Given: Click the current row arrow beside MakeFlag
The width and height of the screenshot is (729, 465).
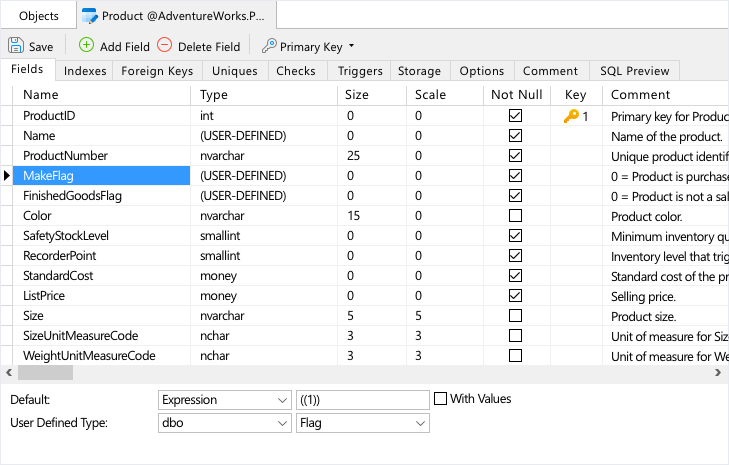Looking at the screenshot, I should (7, 176).
